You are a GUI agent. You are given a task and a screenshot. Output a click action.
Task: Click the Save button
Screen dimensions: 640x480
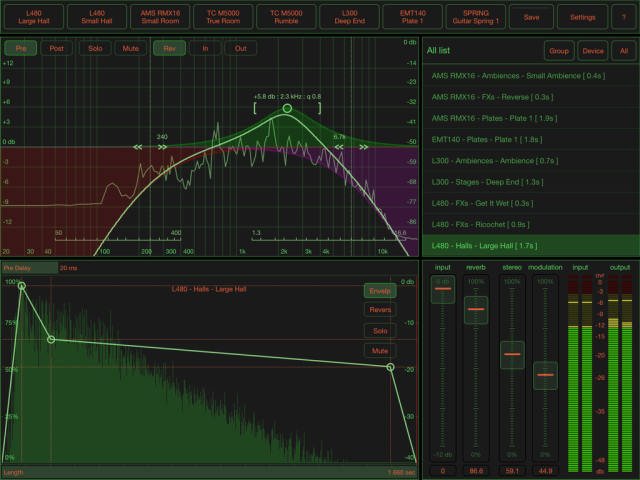(531, 17)
